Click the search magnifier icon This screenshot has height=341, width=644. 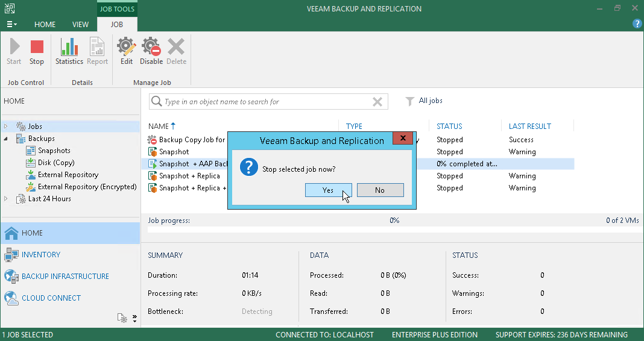click(157, 101)
